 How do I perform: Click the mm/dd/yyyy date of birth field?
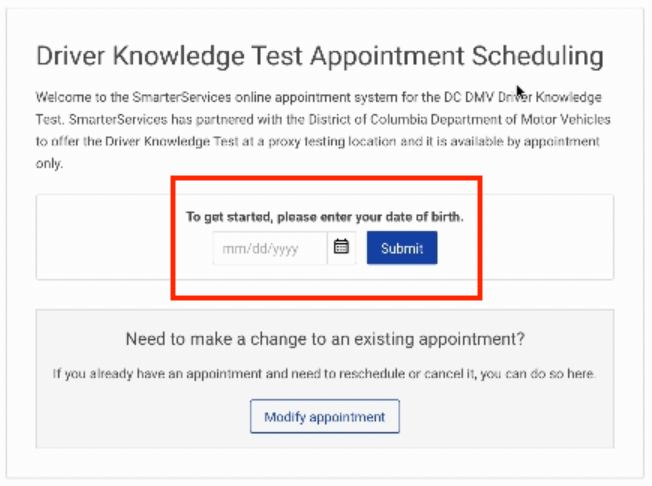pyautogui.click(x=269, y=248)
